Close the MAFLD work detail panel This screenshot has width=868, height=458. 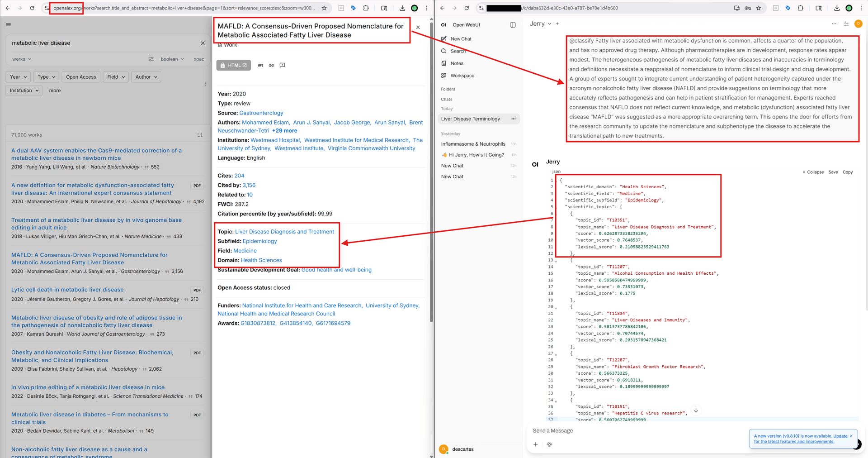[418, 28]
